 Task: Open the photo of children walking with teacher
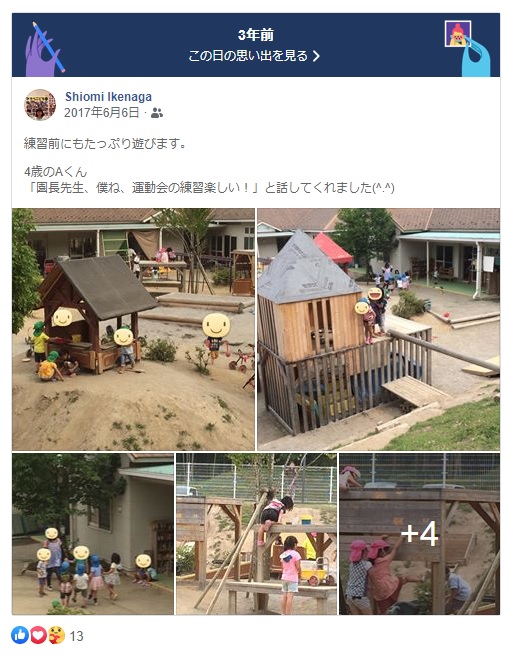coord(93,534)
